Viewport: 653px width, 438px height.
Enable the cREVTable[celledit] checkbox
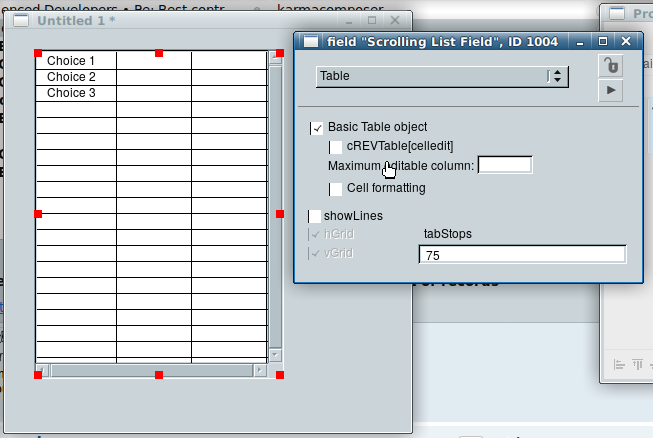[x=335, y=147]
